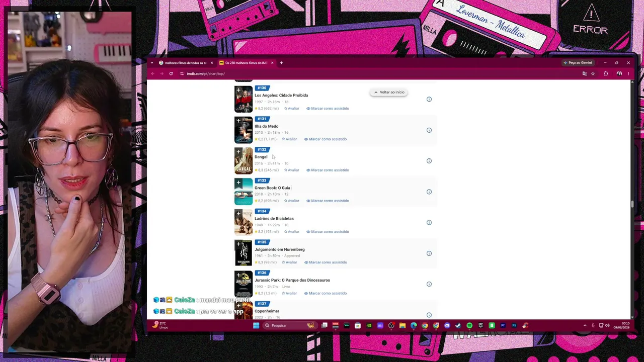Image resolution: width=644 pixels, height=362 pixels.
Task: Open info for Ilha do Medo
Action: (x=429, y=130)
